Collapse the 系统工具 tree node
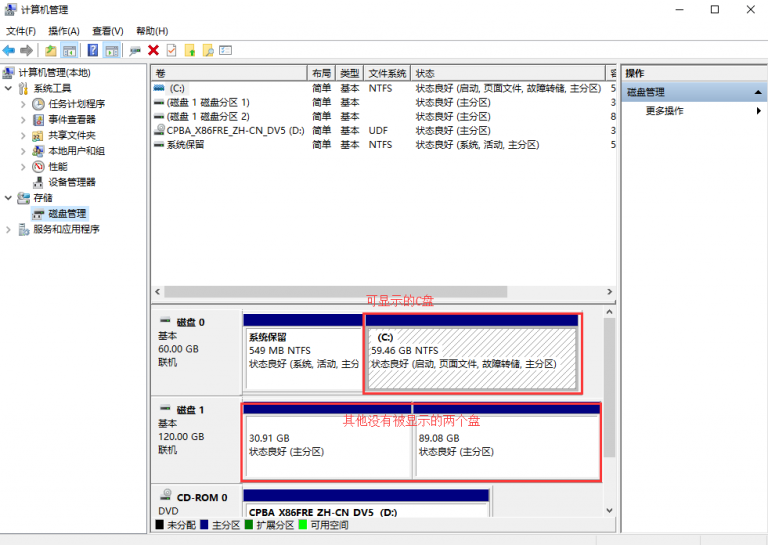768x545 pixels. (9, 88)
